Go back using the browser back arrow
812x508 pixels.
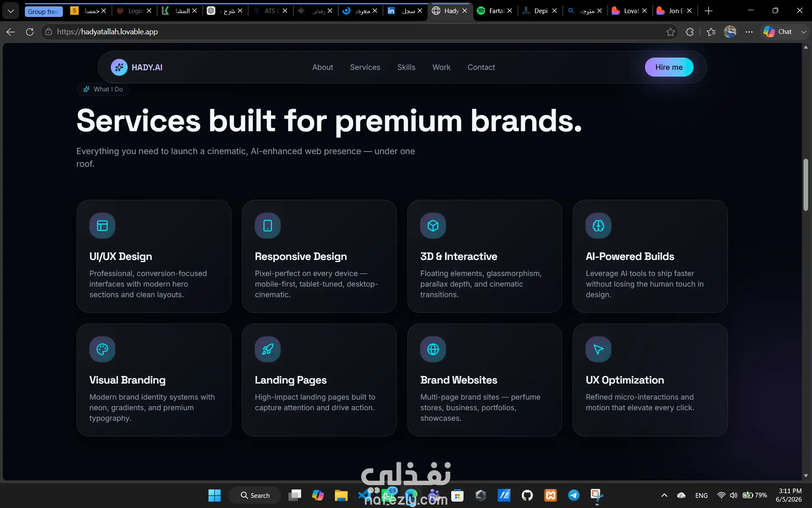11,32
